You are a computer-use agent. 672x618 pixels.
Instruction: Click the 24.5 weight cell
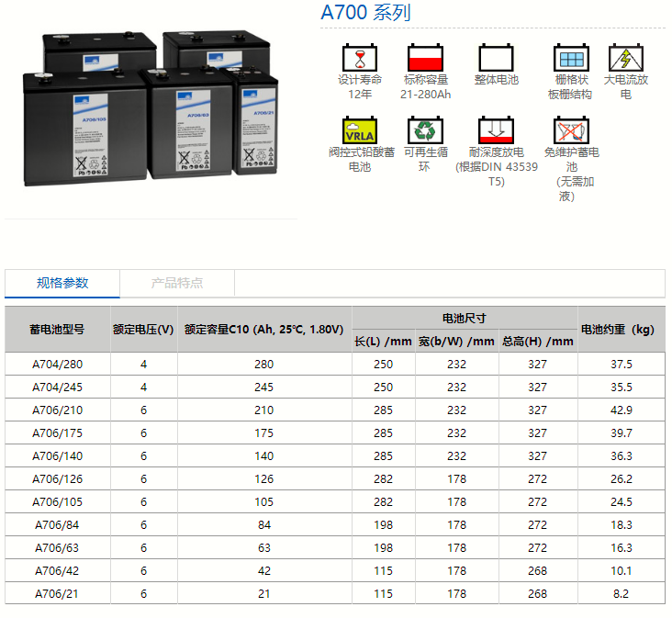point(621,502)
